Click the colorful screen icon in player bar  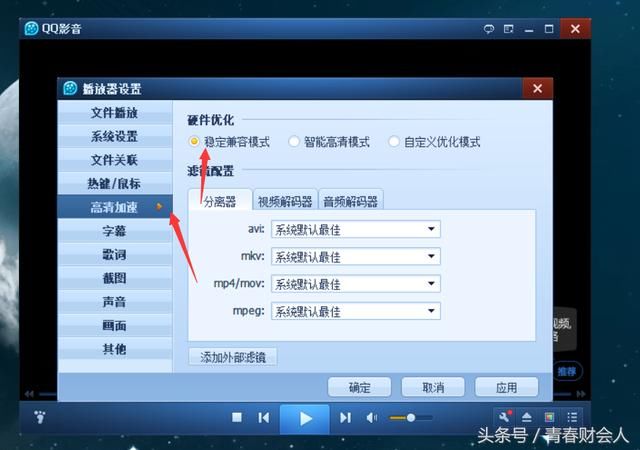(549, 417)
